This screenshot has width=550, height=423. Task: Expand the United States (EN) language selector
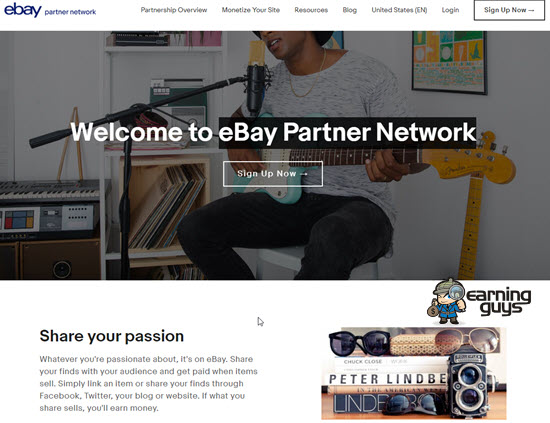pos(399,10)
